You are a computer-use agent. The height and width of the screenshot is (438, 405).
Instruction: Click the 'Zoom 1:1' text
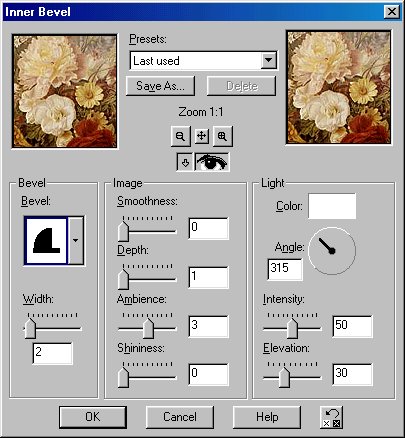pos(201,112)
